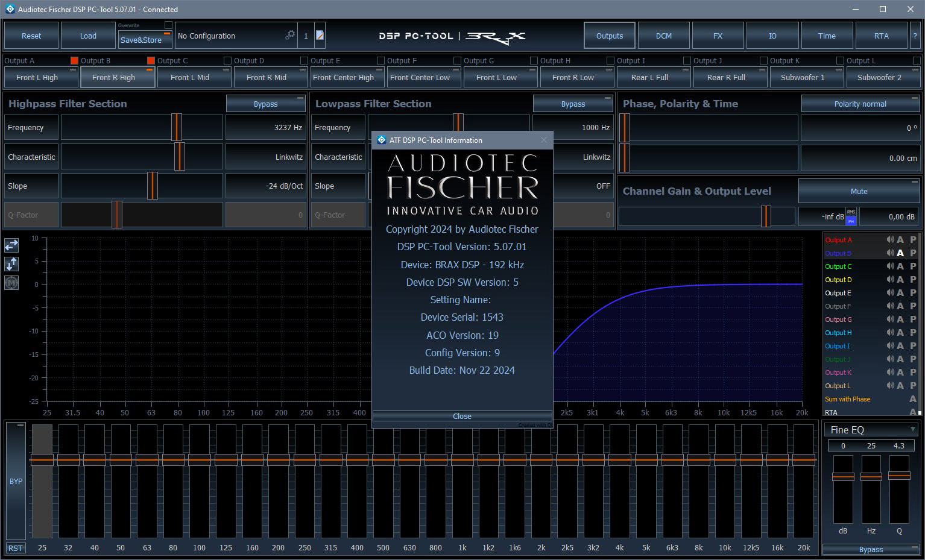Click the P phase icon for Output E

point(913,293)
